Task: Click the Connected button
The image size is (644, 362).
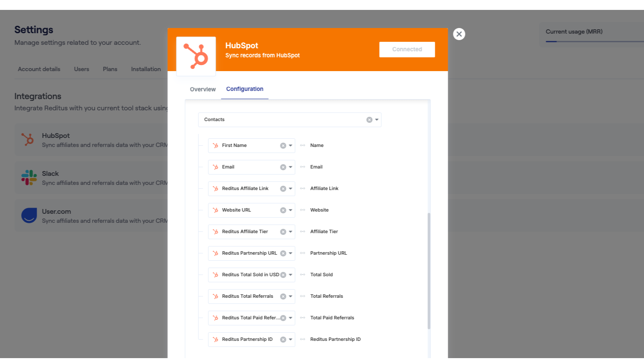Action: (407, 50)
